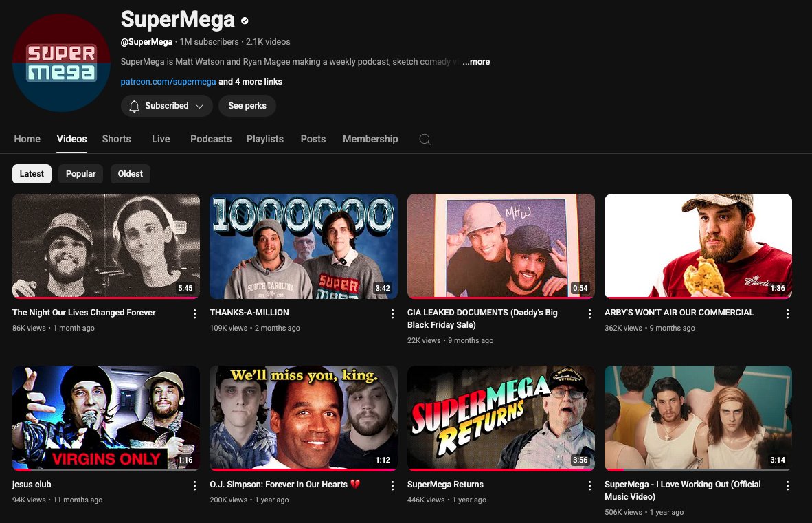Viewport: 812px width, 523px height.
Task: Go to the Live tab
Action: click(x=161, y=139)
